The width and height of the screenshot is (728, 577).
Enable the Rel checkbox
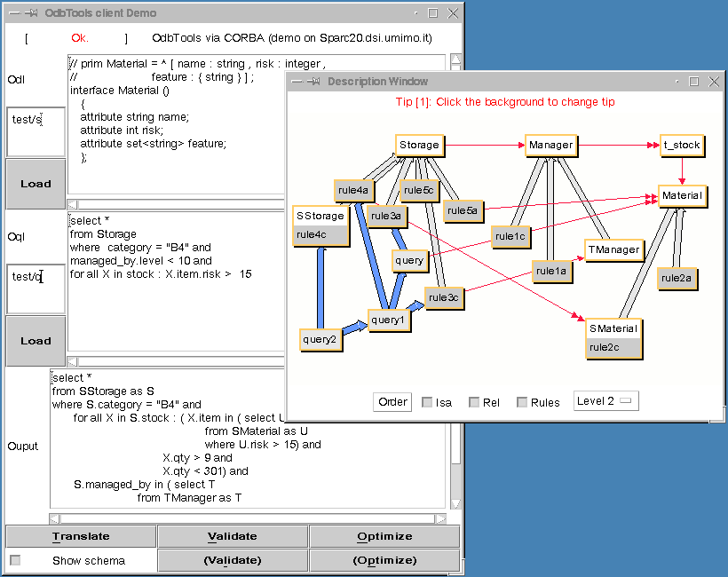475,402
